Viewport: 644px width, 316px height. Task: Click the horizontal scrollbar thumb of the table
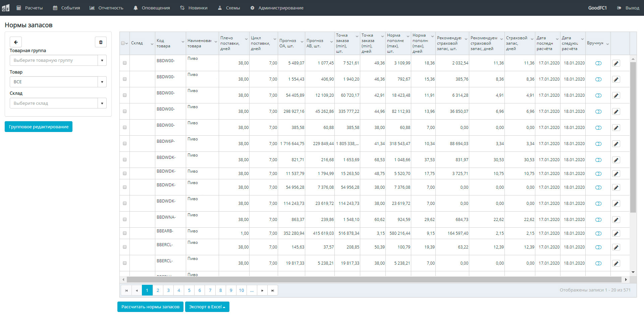pos(374,279)
